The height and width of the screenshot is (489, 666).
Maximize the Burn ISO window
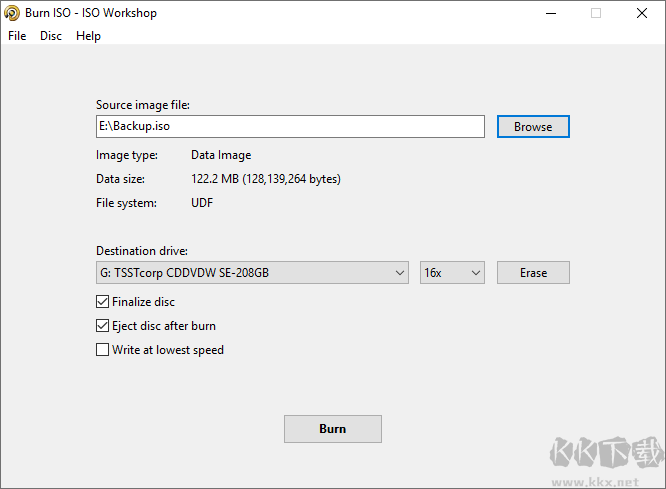596,13
